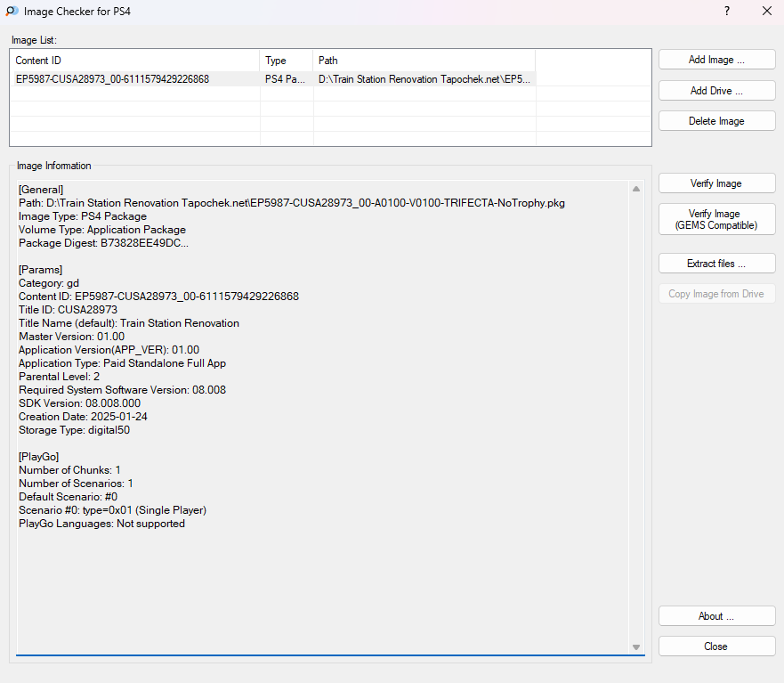The width and height of the screenshot is (784, 683).
Task: Click the help question mark in title bar
Action: 727,11
